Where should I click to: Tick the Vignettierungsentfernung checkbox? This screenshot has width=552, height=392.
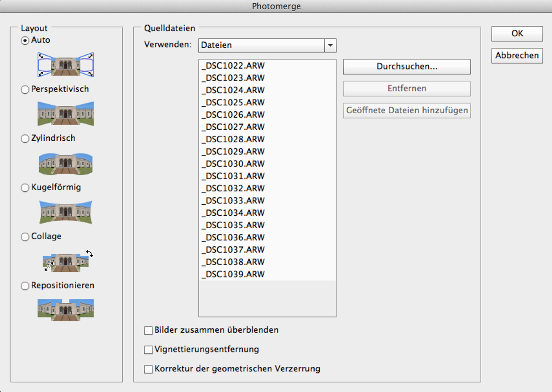[x=148, y=350]
